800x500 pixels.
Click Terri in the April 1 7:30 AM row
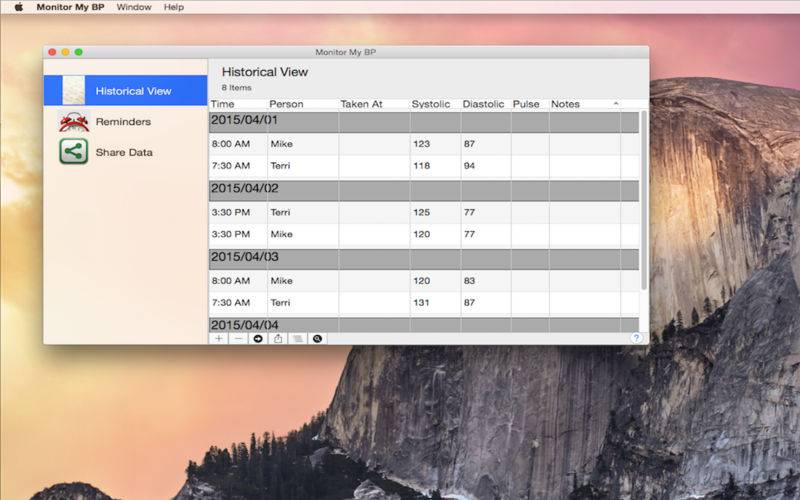[x=280, y=166]
